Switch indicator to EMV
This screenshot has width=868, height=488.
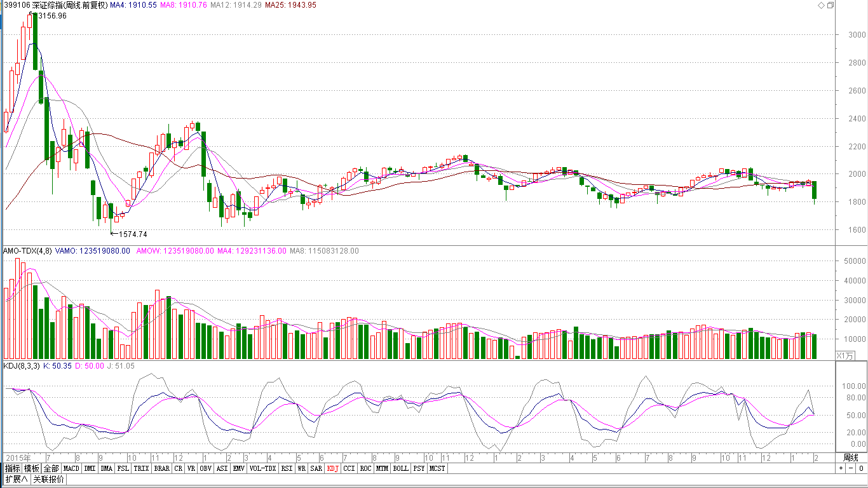point(239,468)
